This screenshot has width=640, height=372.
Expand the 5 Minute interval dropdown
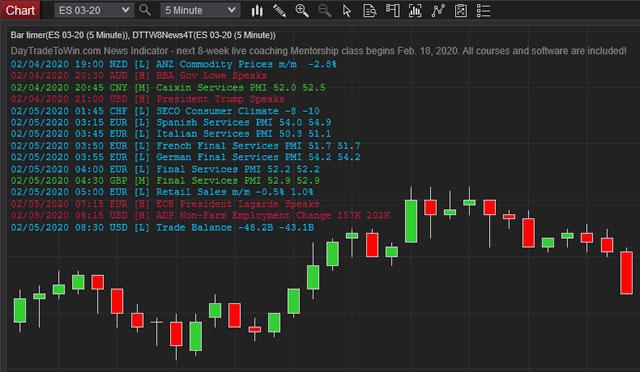coord(200,10)
